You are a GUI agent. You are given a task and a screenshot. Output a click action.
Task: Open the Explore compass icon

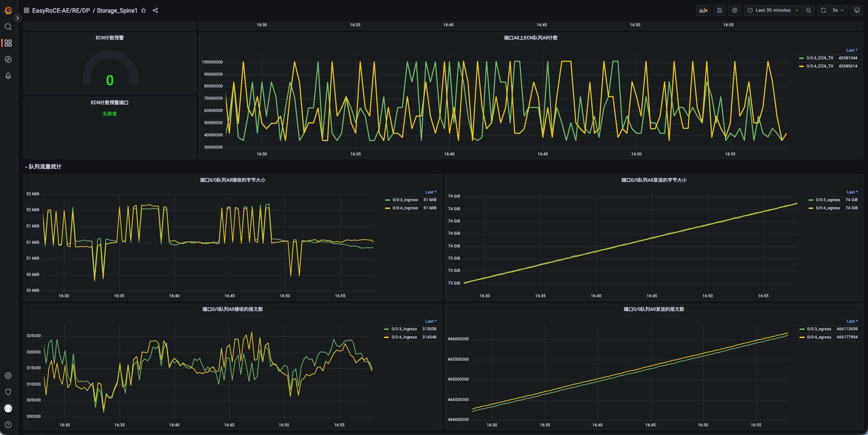click(8, 59)
